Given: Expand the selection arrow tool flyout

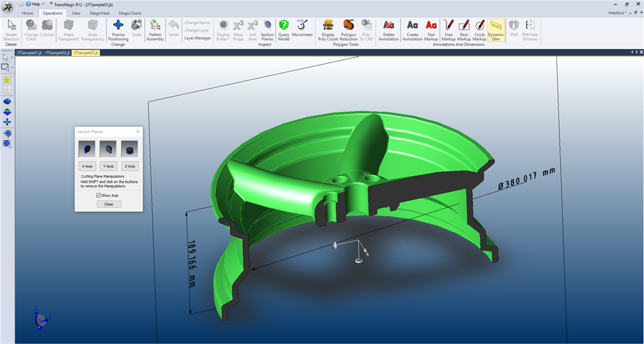Looking at the screenshot, I should pyautogui.click(x=12, y=58).
